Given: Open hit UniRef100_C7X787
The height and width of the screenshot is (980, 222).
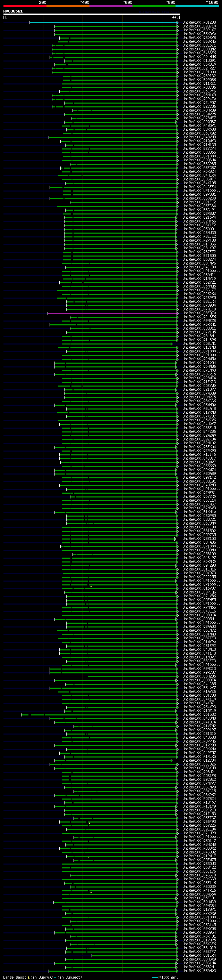Looking at the screenshot, I should tap(199, 416).
